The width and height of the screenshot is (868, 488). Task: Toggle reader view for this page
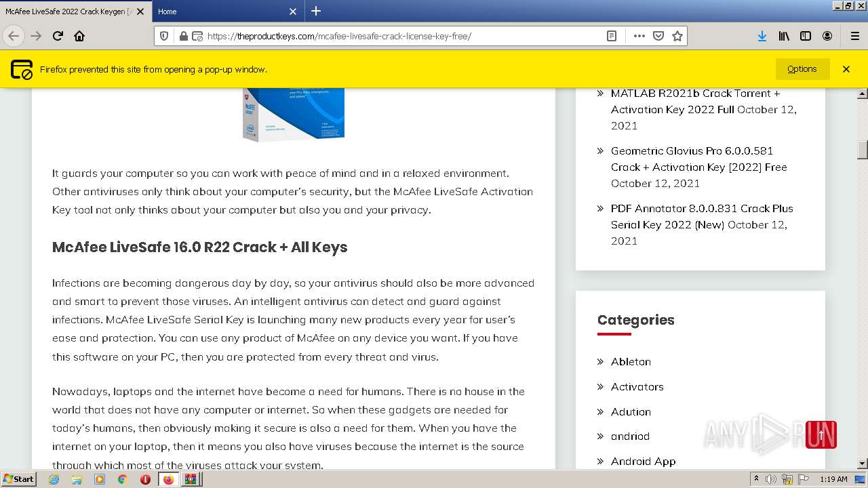click(x=611, y=36)
